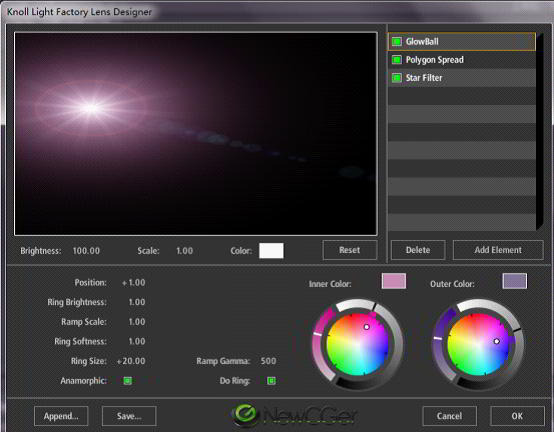Click the Save... button
This screenshot has width=554, height=432.
(x=129, y=416)
